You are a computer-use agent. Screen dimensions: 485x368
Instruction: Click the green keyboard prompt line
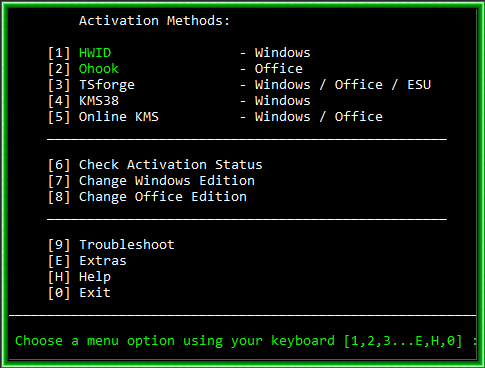[246, 341]
